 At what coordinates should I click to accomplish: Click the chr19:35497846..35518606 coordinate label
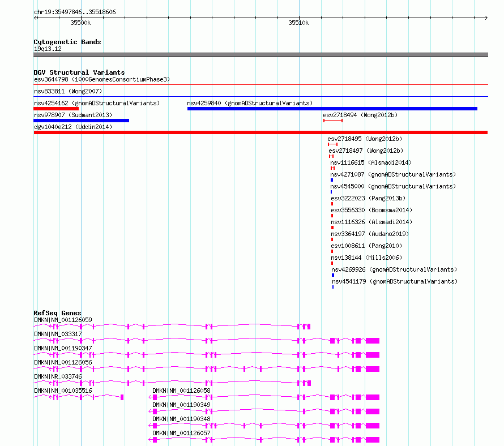[75, 12]
